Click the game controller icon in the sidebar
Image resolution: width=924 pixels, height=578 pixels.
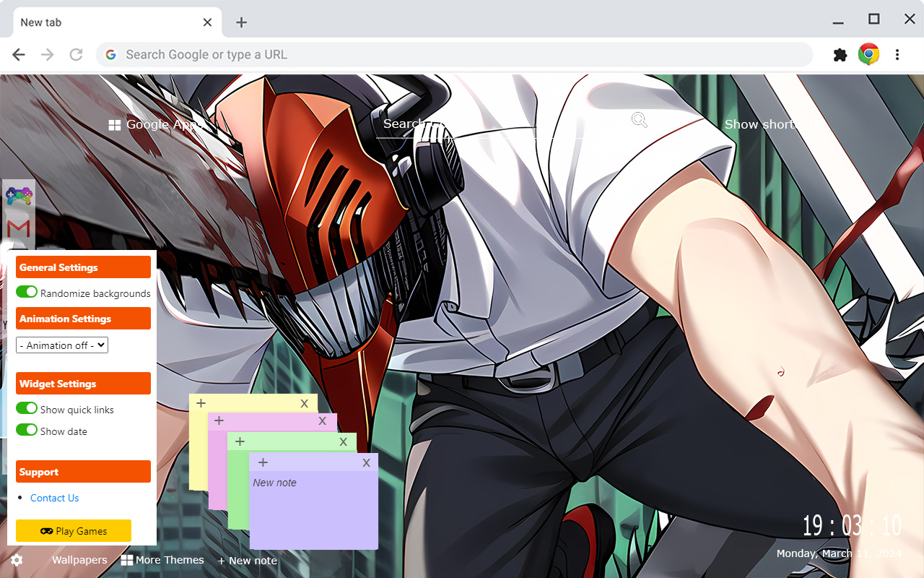point(18,195)
